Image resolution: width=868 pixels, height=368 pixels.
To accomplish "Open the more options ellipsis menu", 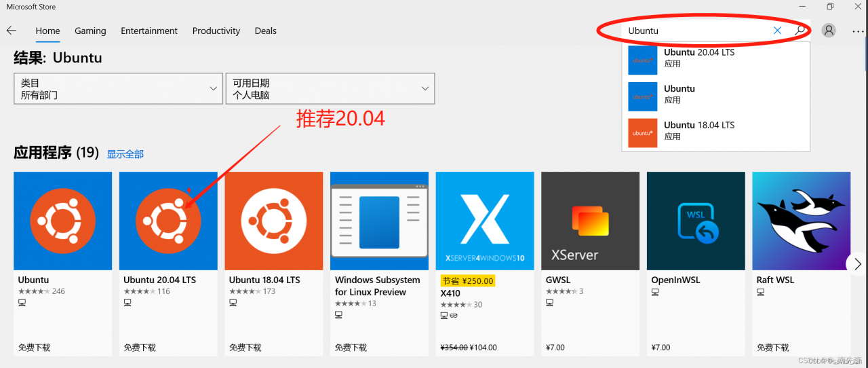I will (858, 31).
